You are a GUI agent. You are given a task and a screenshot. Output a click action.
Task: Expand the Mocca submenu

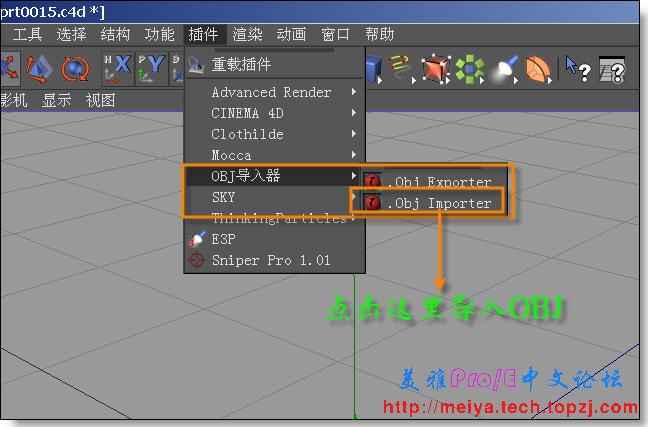(x=274, y=155)
